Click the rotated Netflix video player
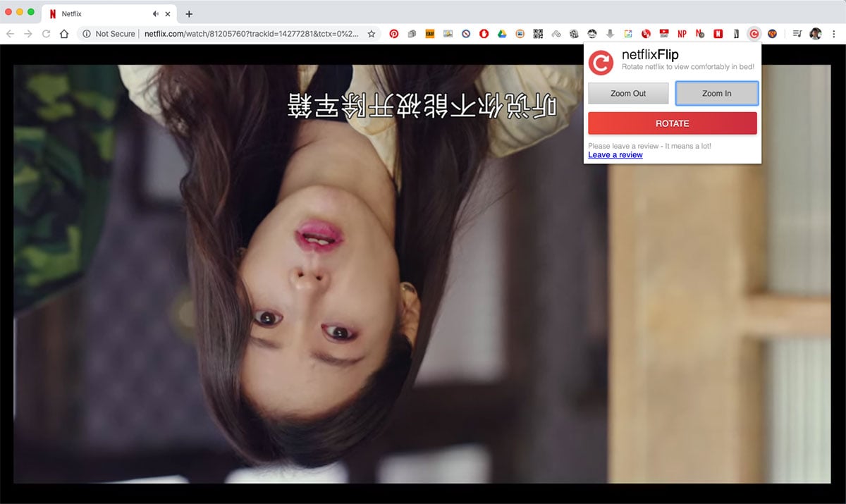 423,273
